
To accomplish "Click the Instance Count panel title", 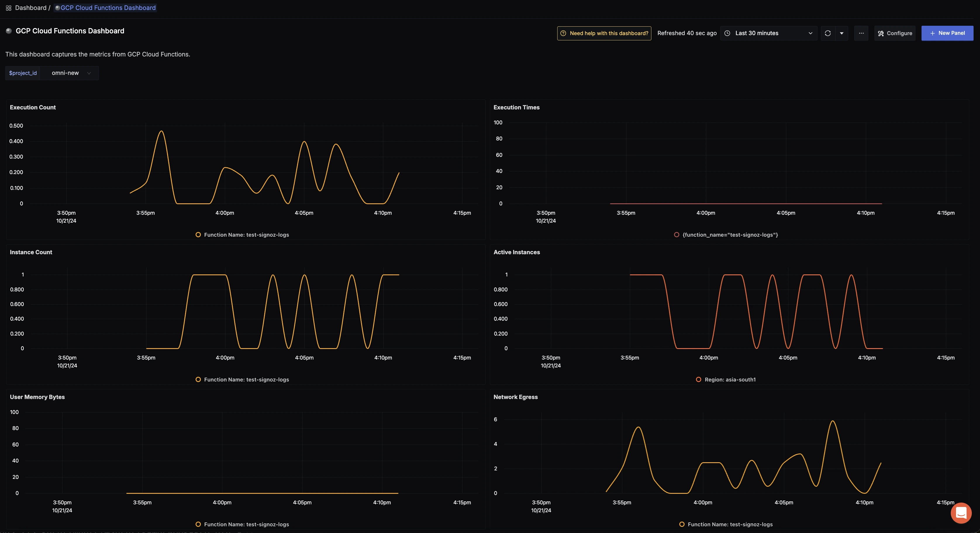I will pyautogui.click(x=31, y=252).
